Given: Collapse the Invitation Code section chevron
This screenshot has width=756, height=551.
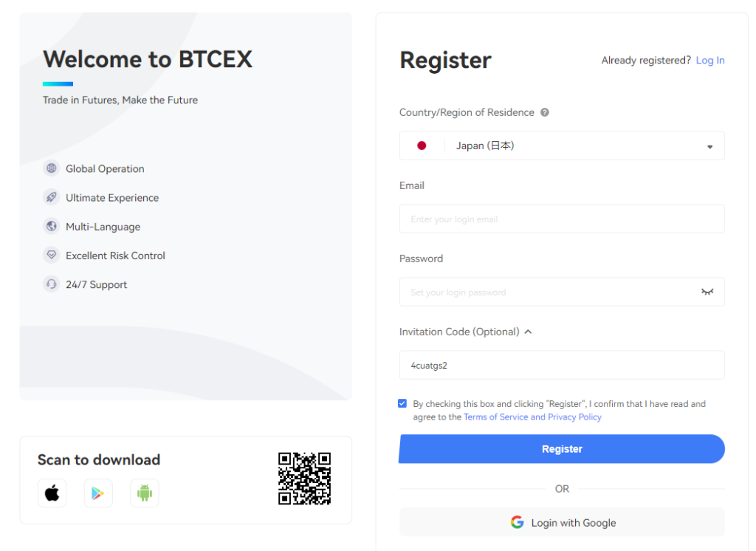Looking at the screenshot, I should pyautogui.click(x=529, y=332).
